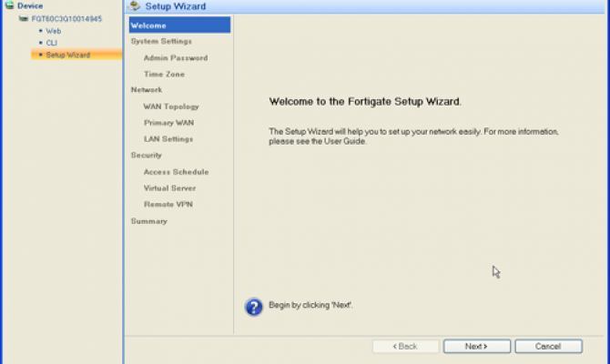
Task: Select the Network wizard section
Action: [x=147, y=90]
